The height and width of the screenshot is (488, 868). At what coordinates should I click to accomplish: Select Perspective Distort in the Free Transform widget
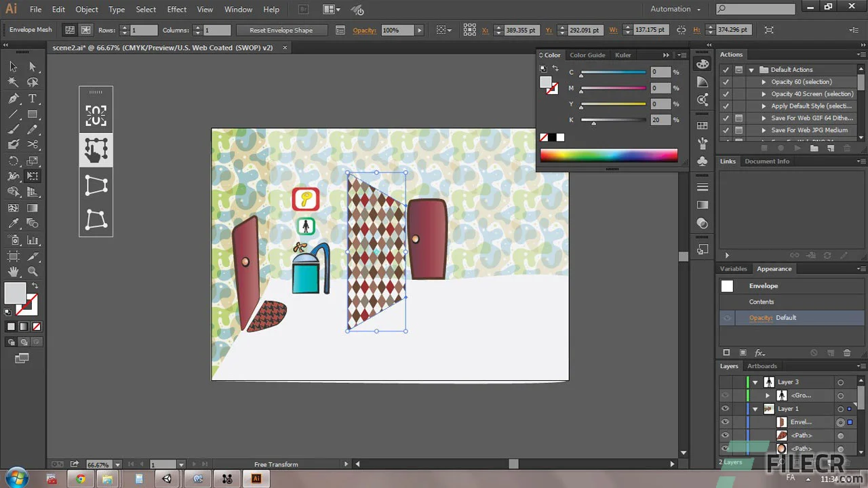96,184
